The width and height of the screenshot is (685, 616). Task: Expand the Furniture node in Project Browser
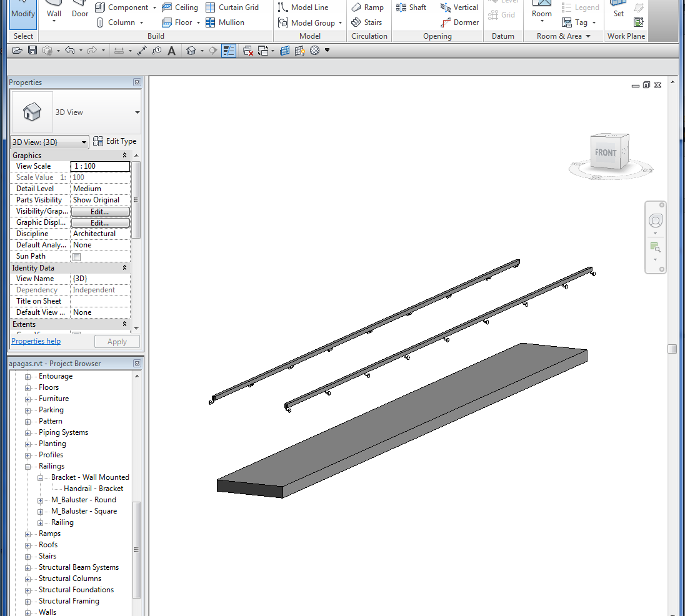(27, 399)
